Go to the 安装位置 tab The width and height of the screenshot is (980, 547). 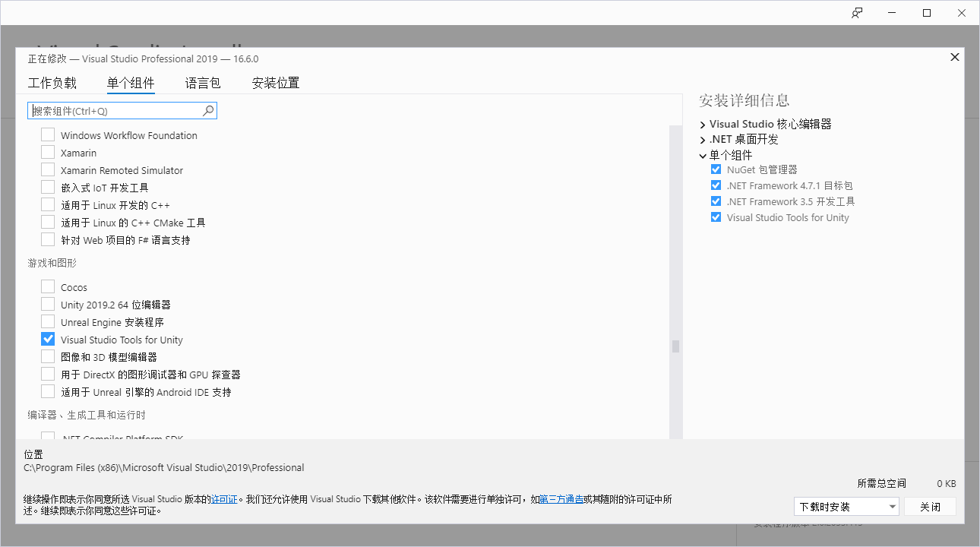pos(276,84)
